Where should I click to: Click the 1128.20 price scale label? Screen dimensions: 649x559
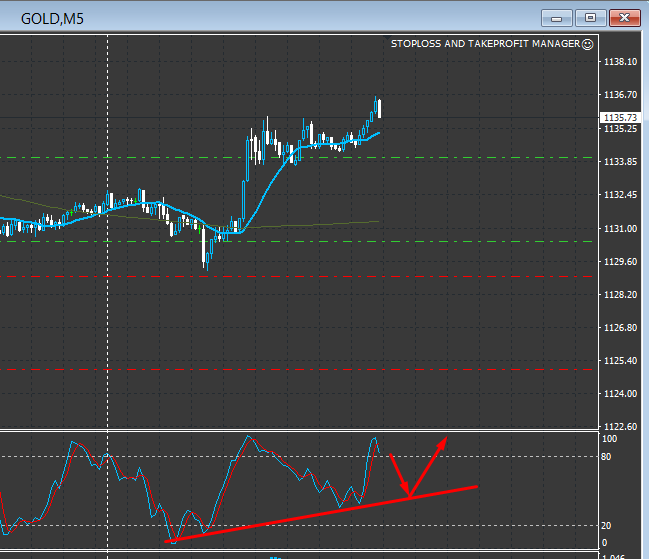620,295
